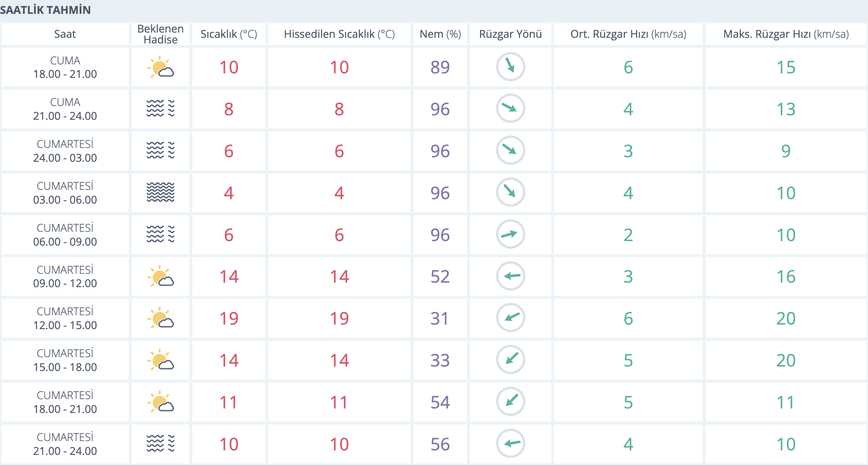Select the CUMARTESİ 06.00 - 09.00 time cell
Image resolution: width=868 pixels, height=465 pixels.
pyautogui.click(x=65, y=234)
